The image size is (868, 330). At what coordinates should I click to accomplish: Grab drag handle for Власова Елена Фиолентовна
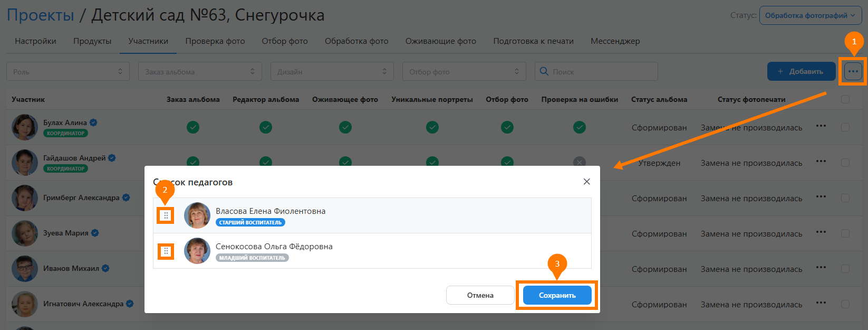coord(166,215)
